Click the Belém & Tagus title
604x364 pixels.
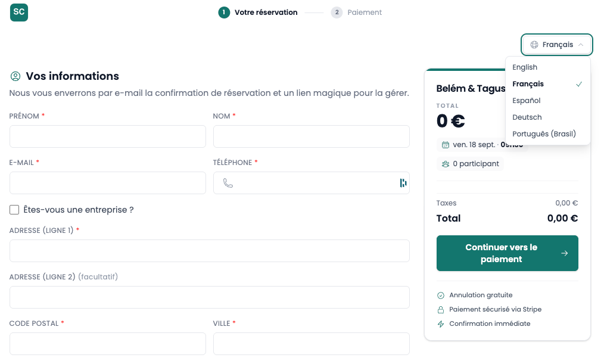[x=471, y=89]
